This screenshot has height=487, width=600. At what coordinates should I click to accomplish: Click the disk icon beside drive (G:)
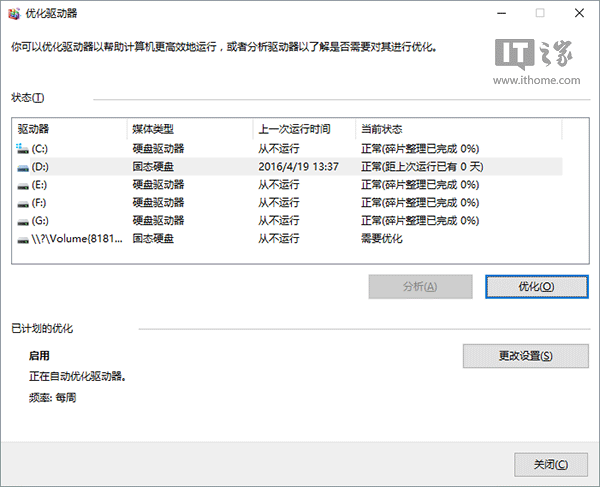(23, 221)
